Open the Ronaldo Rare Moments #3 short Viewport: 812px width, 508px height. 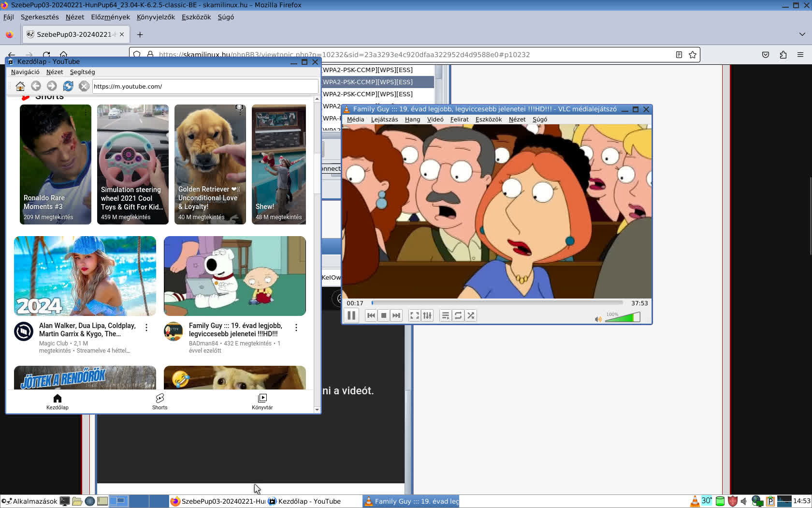(x=56, y=164)
